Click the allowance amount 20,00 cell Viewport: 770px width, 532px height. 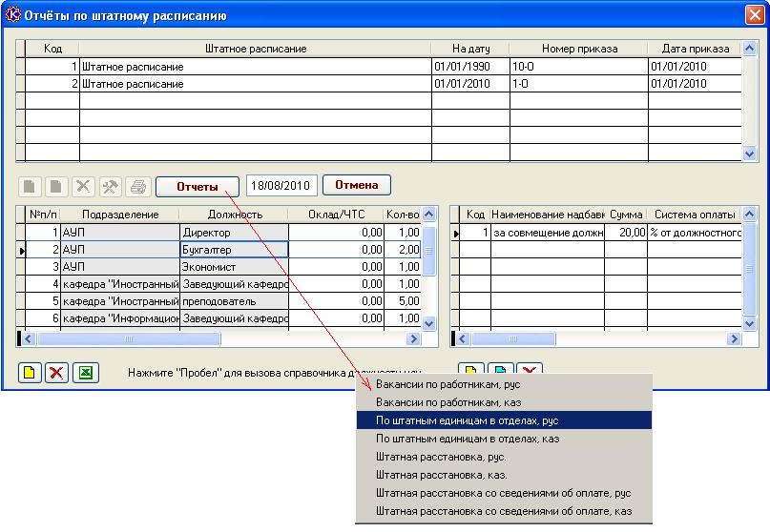click(x=626, y=232)
